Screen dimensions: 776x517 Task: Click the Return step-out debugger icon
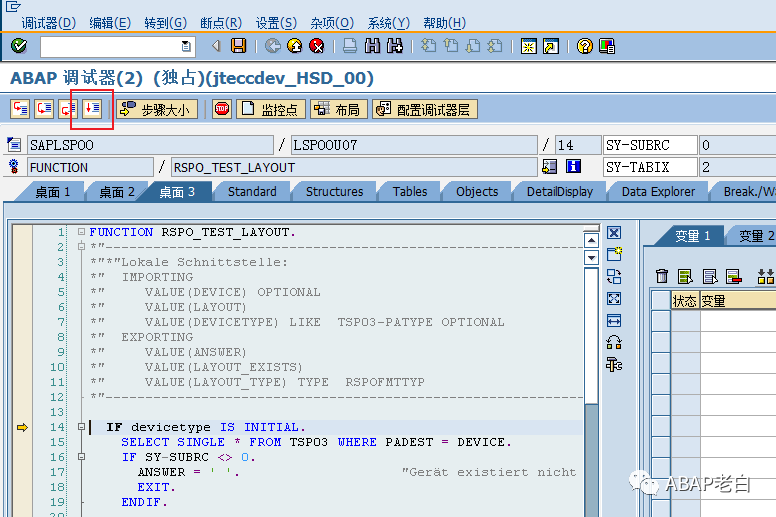click(68, 109)
